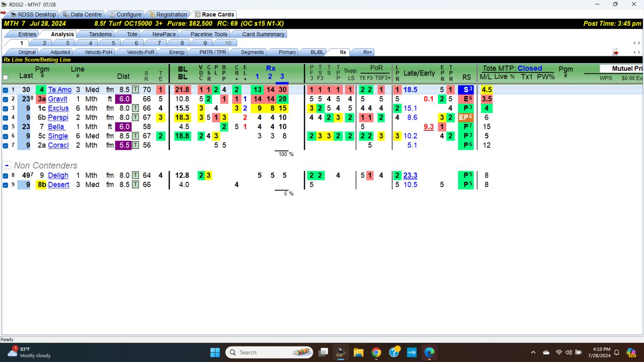Open Microsoft Edge from the taskbar

point(429,353)
